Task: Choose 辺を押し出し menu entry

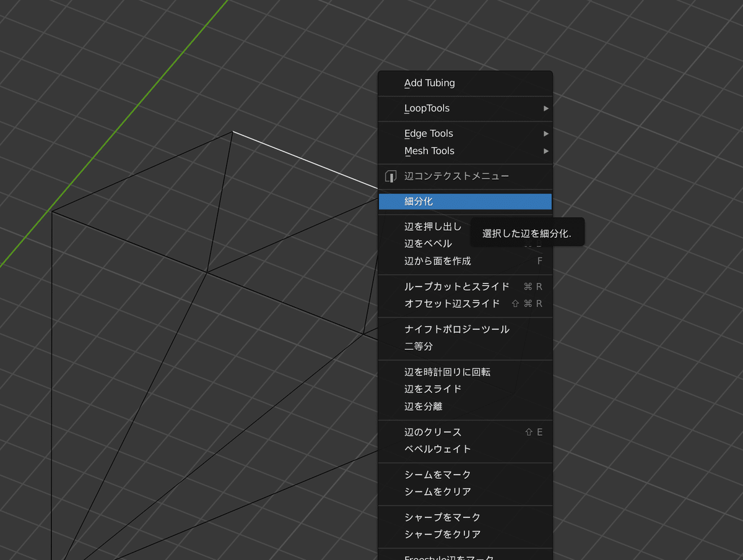Action: click(x=465, y=226)
